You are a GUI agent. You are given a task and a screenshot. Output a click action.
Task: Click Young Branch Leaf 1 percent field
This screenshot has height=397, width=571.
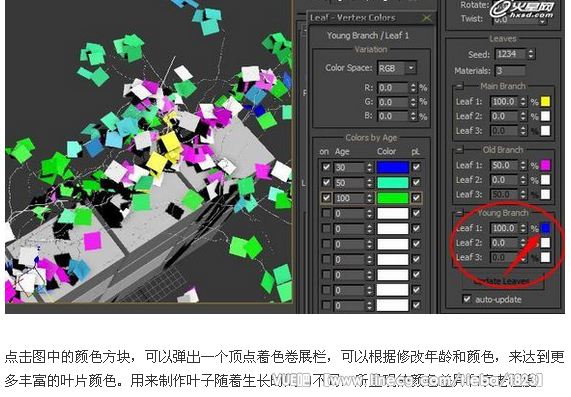(504, 228)
